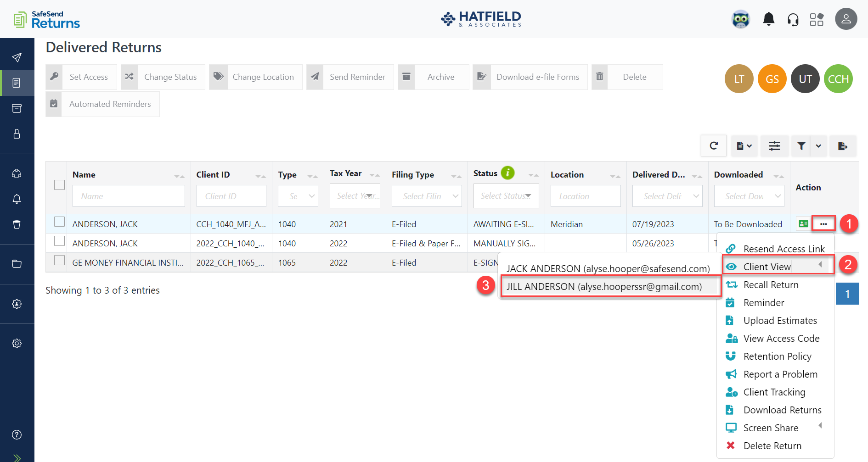Select Recall Return from the action menu

770,284
